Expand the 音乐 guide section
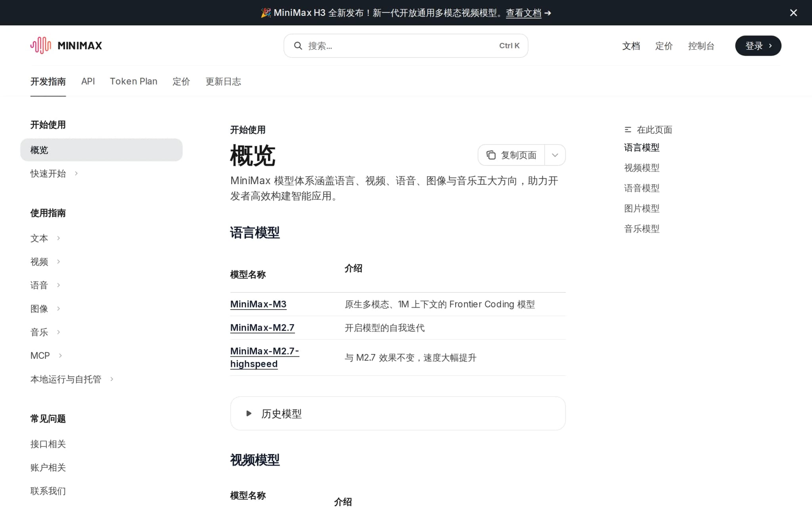 [x=58, y=332]
